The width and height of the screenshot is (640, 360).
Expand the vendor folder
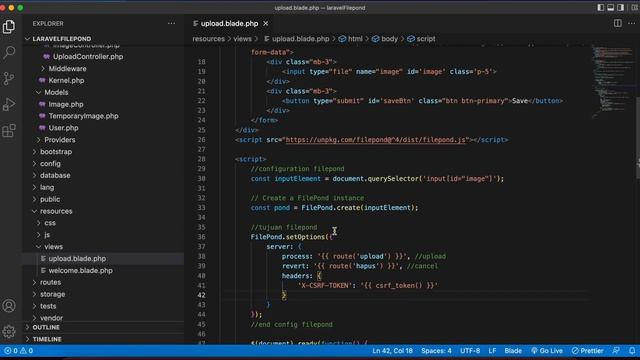[51, 318]
